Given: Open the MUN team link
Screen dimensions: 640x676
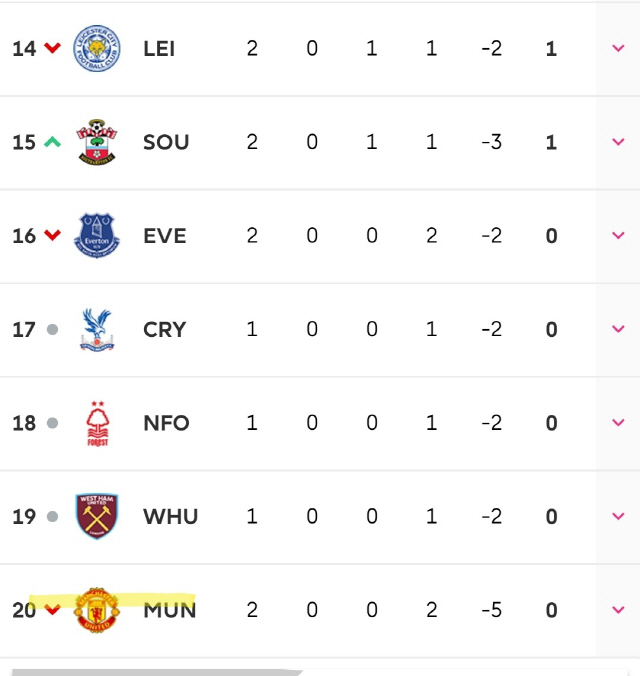Looking at the screenshot, I should (x=169, y=610).
